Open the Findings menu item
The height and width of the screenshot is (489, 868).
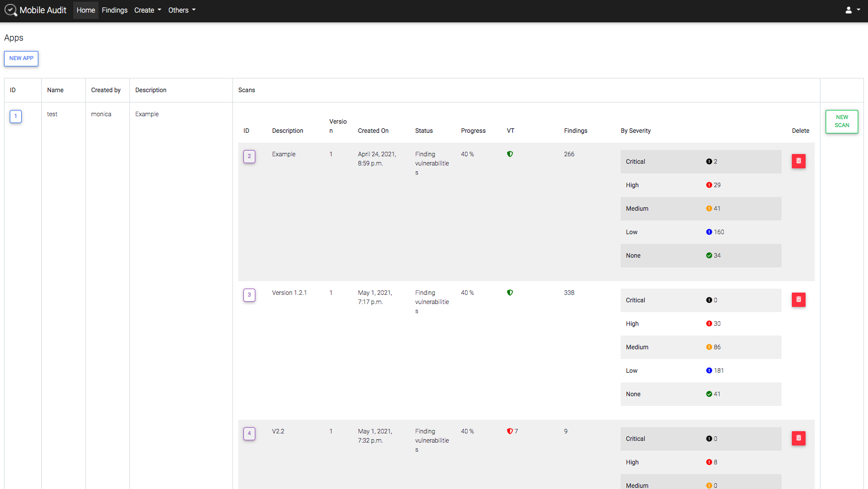click(x=115, y=10)
